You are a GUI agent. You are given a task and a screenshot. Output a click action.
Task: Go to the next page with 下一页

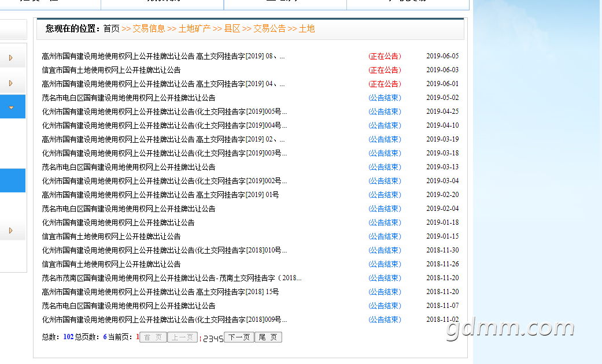[x=239, y=337]
